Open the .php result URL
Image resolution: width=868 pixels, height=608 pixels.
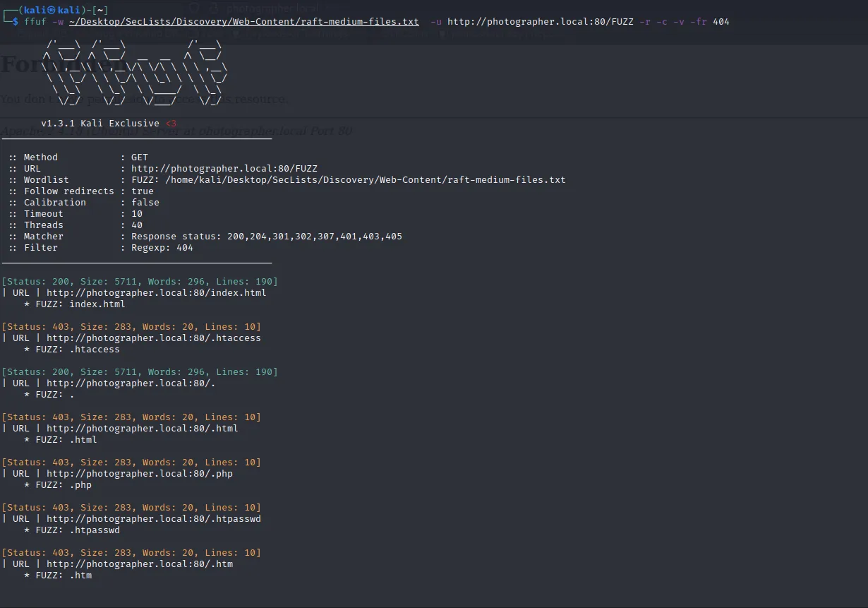click(x=139, y=474)
